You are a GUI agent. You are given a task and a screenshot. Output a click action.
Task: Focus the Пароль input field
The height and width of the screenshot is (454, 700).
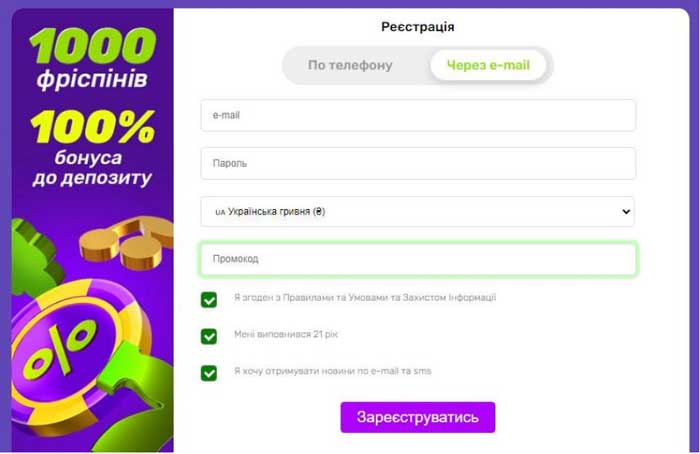point(418,163)
